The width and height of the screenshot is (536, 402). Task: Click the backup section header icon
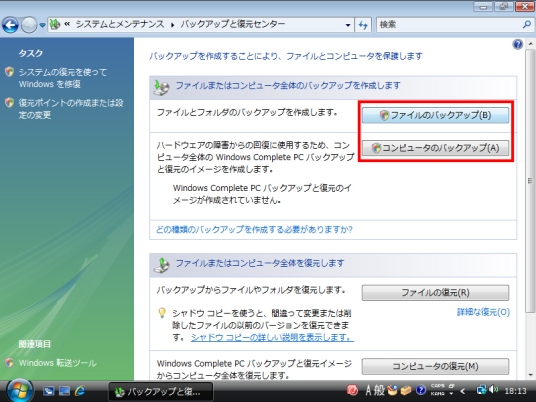(161, 88)
